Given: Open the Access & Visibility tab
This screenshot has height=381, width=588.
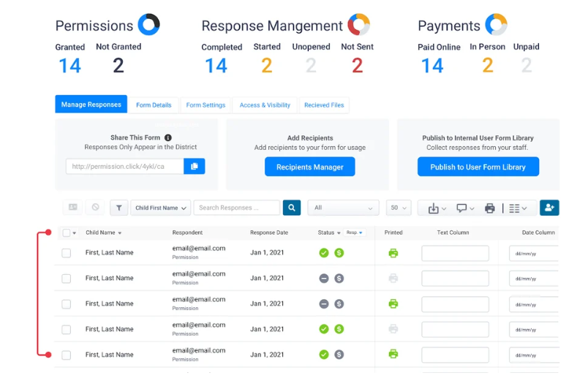Looking at the screenshot, I should (265, 105).
